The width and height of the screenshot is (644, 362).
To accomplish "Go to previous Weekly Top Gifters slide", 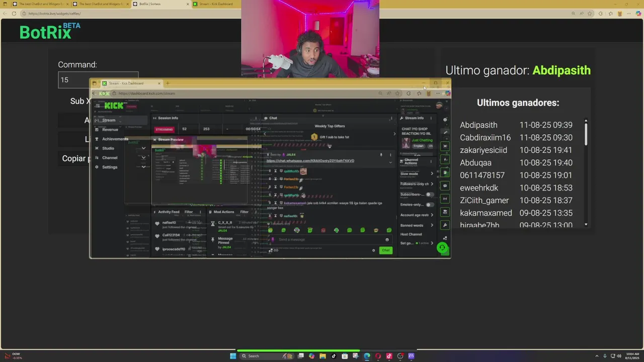I will click(x=265, y=134).
